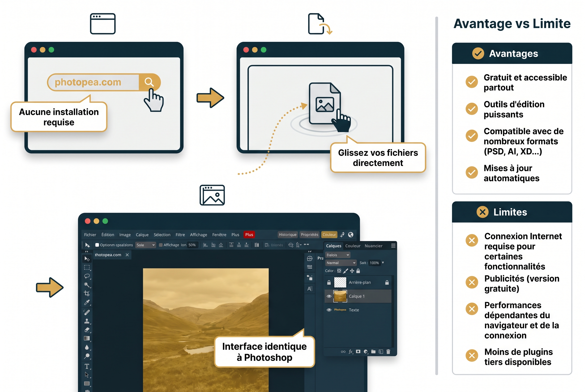
Task: Select the Magic Wand tool
Action: [87, 285]
